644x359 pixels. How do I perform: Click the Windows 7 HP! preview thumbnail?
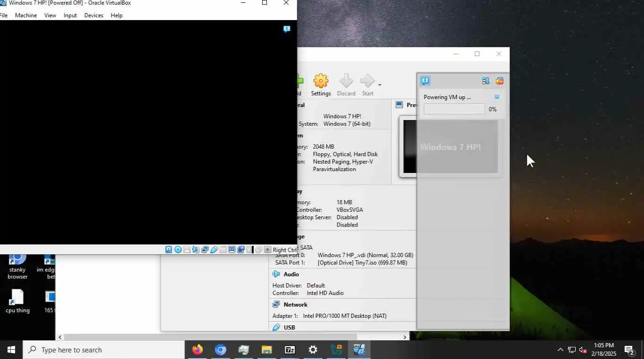point(451,147)
